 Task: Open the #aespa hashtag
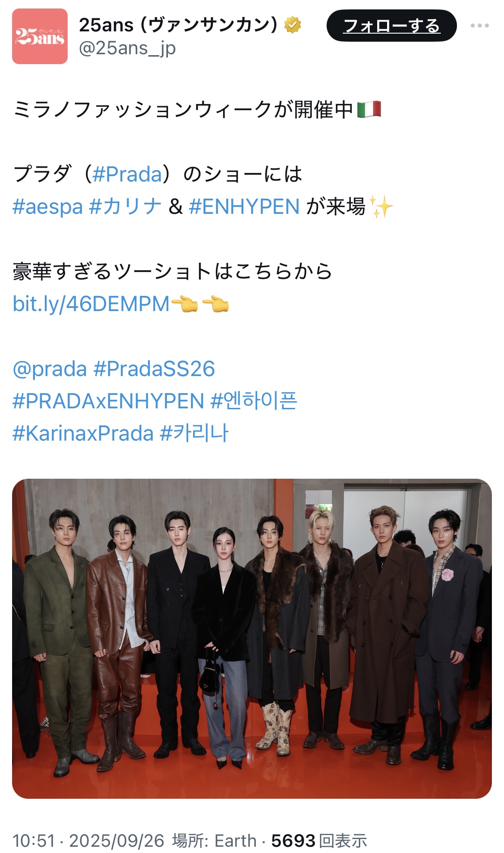pyautogui.click(x=47, y=207)
